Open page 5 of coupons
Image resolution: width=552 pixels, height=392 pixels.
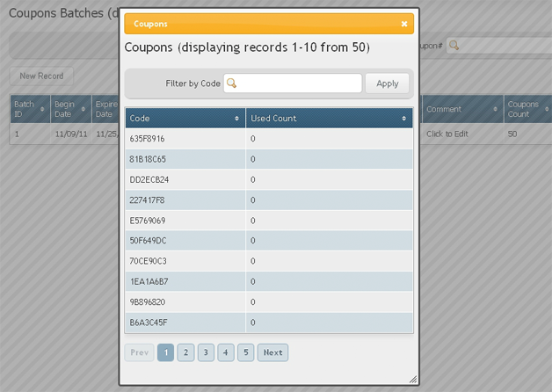point(246,352)
